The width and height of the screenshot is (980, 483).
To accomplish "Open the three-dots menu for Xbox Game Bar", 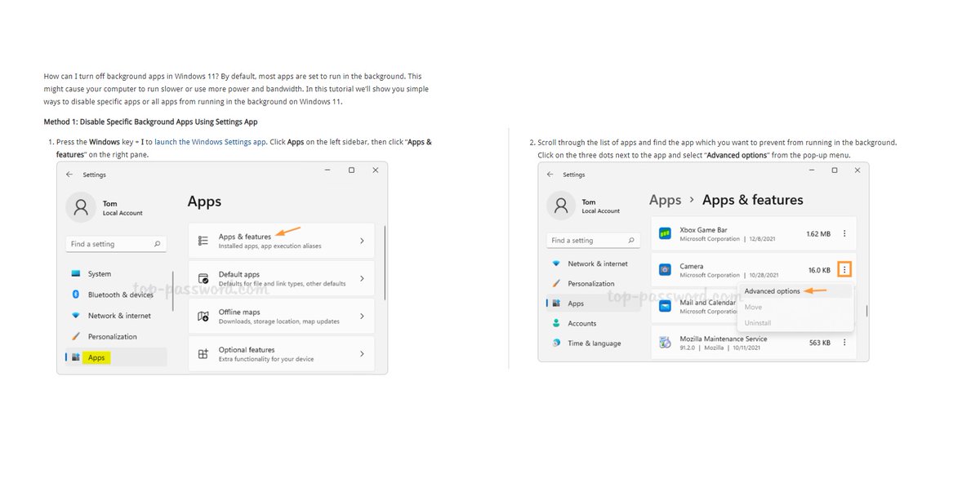I will 844,233.
